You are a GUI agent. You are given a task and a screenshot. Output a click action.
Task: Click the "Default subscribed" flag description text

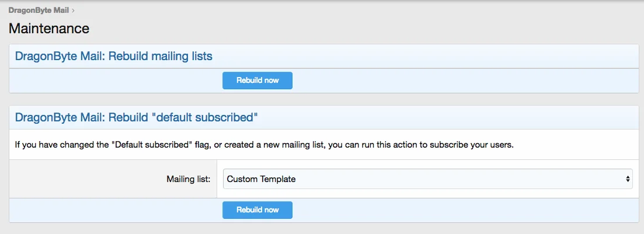pyautogui.click(x=264, y=145)
